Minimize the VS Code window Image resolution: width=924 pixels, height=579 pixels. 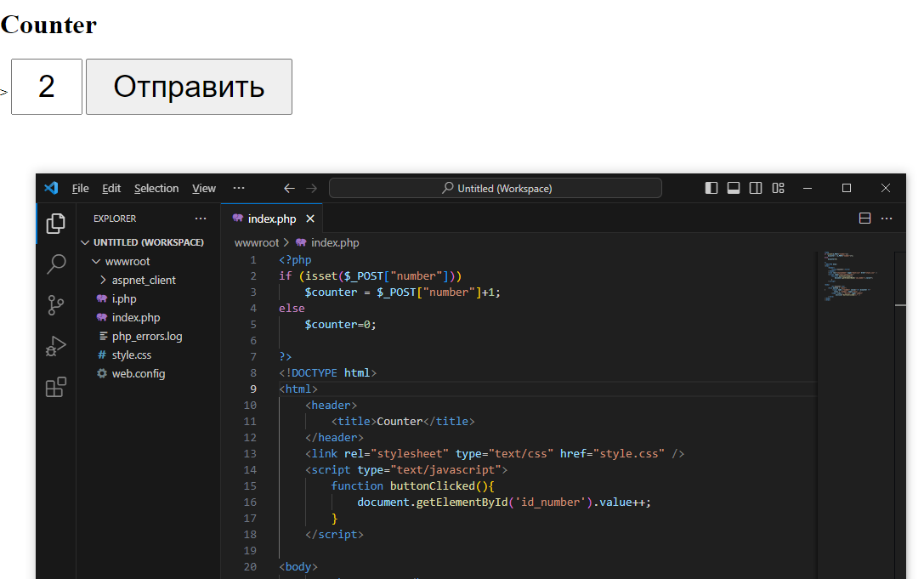808,188
